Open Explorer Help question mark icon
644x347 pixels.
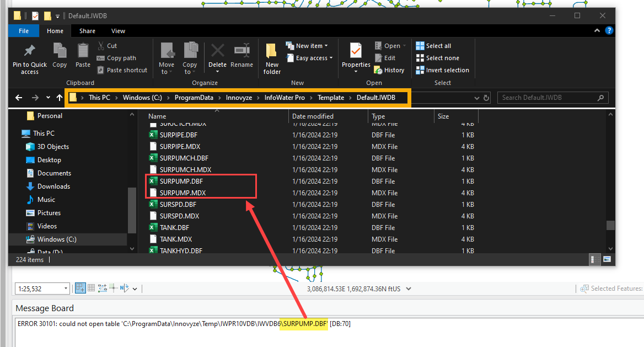tap(609, 30)
